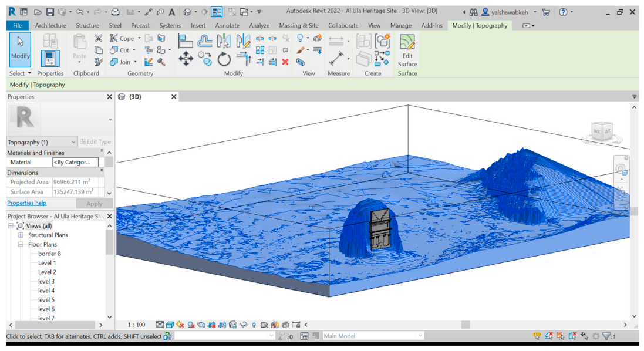Click the red Delete X icon
This screenshot has width=644, height=351.
285,62
